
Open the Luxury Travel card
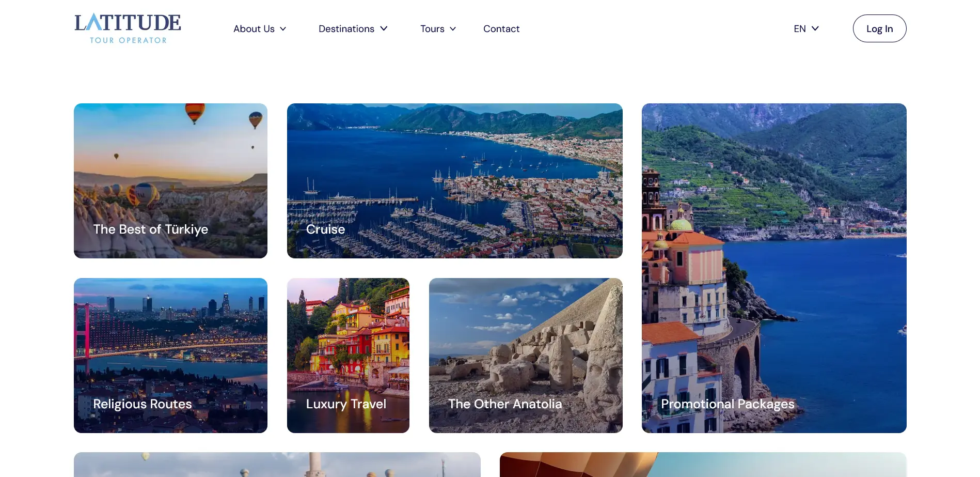tap(348, 356)
